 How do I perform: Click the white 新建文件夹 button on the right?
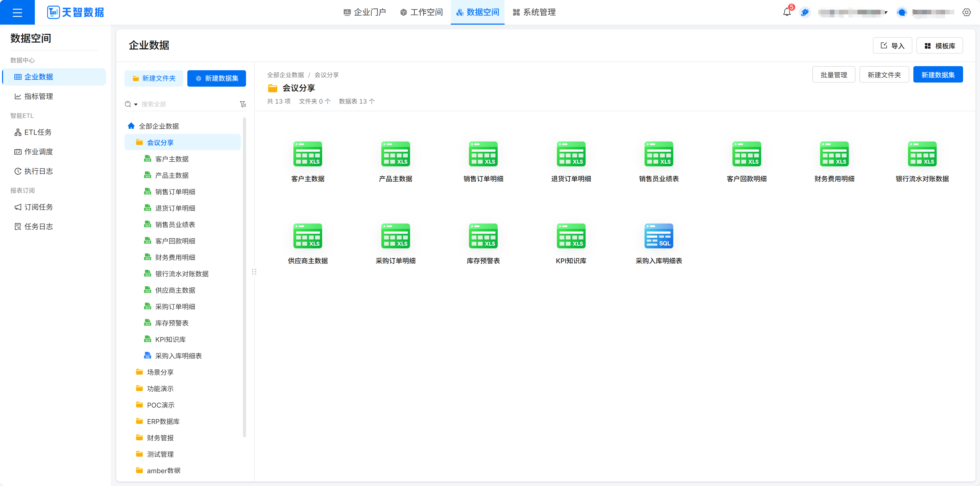tap(884, 75)
